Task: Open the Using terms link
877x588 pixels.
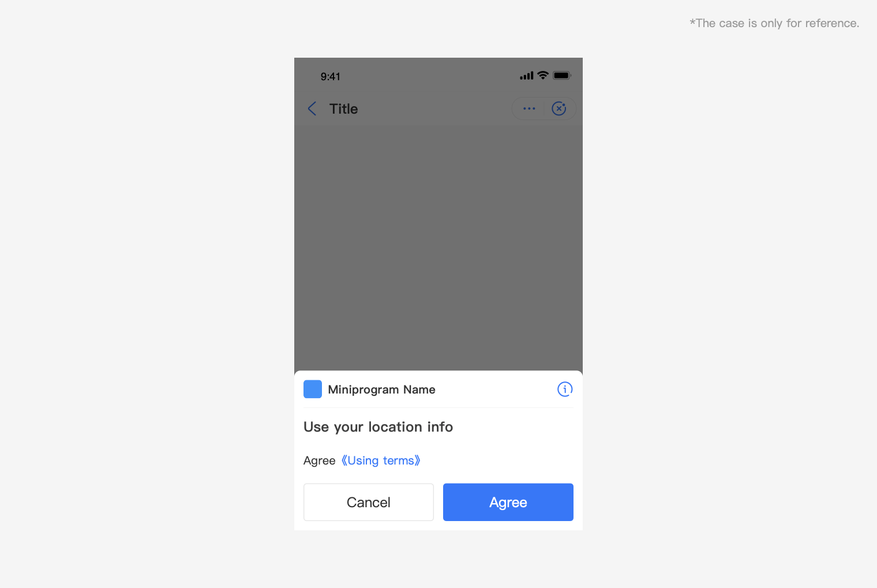Action: (381, 460)
